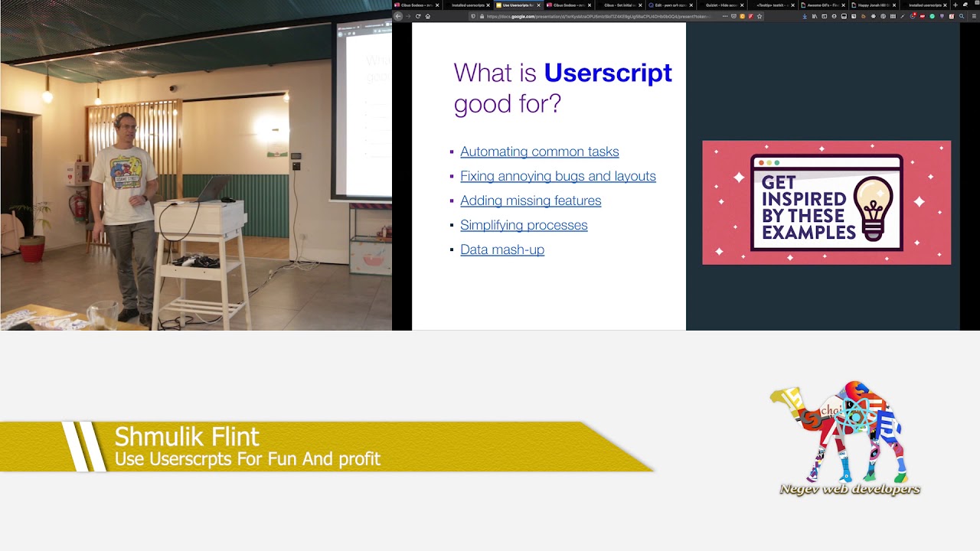980x551 pixels.
Task: Click the 'Negev web developers' camel logo
Action: [x=849, y=439]
